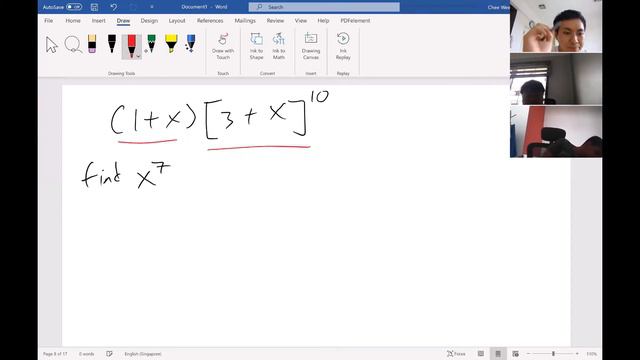Select the top participant video thumbnail
The width and height of the screenshot is (640, 360).
556,26
